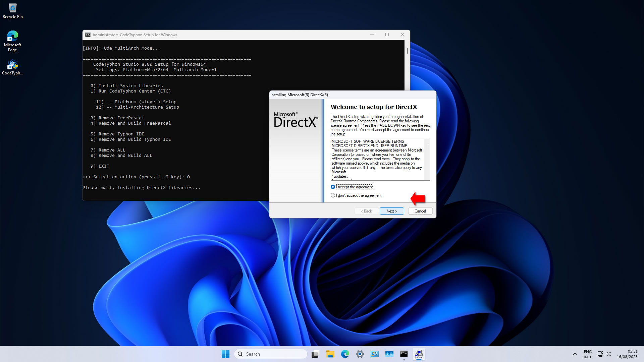Click the Cancel button in DirectX setup

point(420,211)
